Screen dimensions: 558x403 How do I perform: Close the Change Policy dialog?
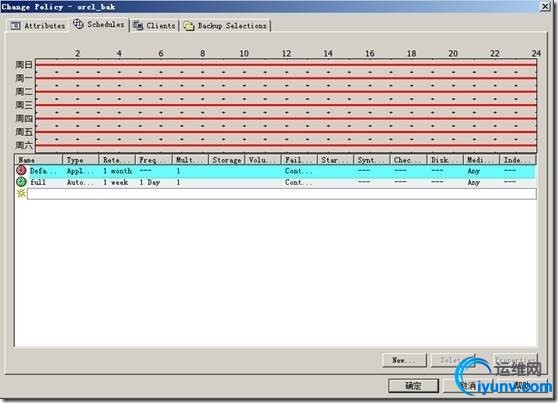pyautogui.click(x=545, y=6)
